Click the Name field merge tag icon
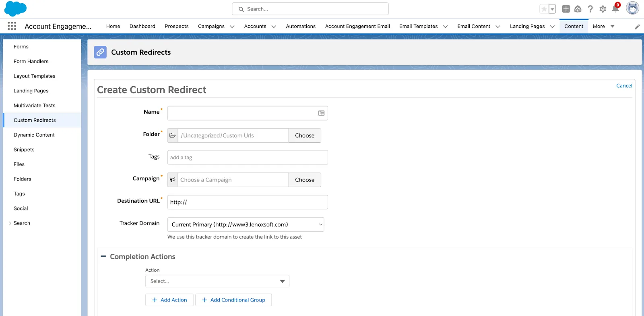Viewport: 644px width, 316px height. pos(321,113)
